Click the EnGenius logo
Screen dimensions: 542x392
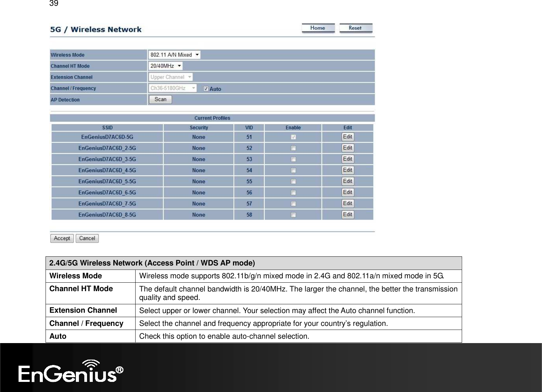[71, 371]
